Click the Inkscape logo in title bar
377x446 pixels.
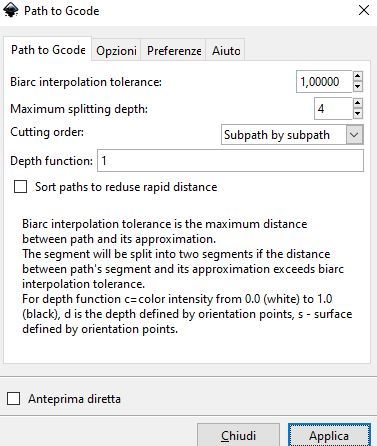(x=10, y=9)
